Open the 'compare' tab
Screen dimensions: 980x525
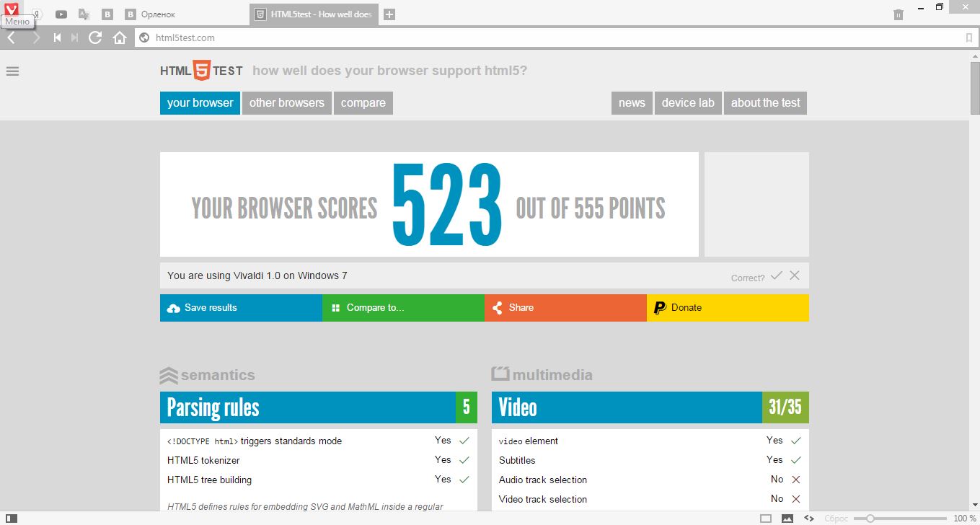pos(363,102)
